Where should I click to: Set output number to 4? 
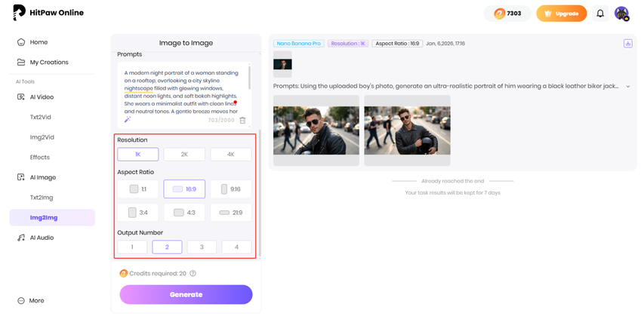236,247
